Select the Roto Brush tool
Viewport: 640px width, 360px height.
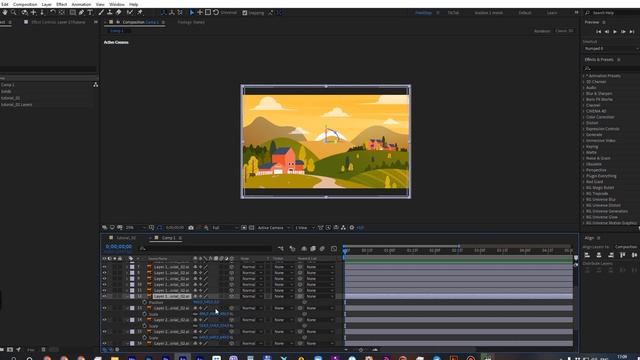click(130, 13)
